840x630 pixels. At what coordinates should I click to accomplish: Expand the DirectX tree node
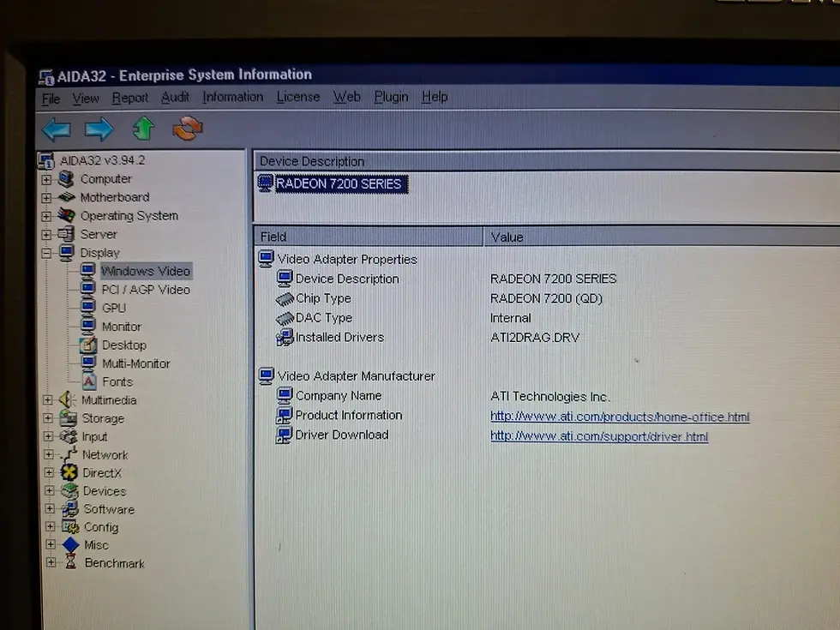(50, 472)
